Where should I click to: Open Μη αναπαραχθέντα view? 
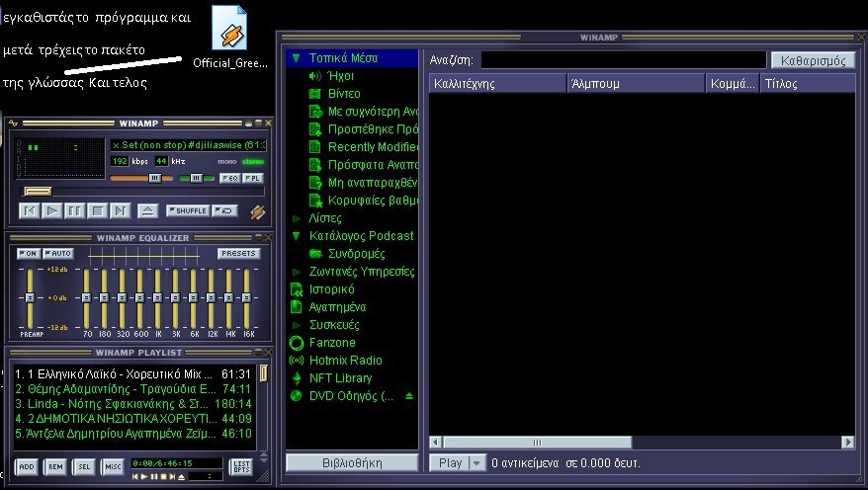coord(364,182)
